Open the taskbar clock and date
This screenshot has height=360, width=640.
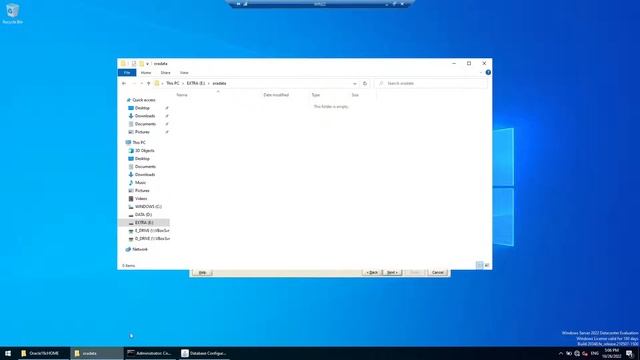point(611,353)
